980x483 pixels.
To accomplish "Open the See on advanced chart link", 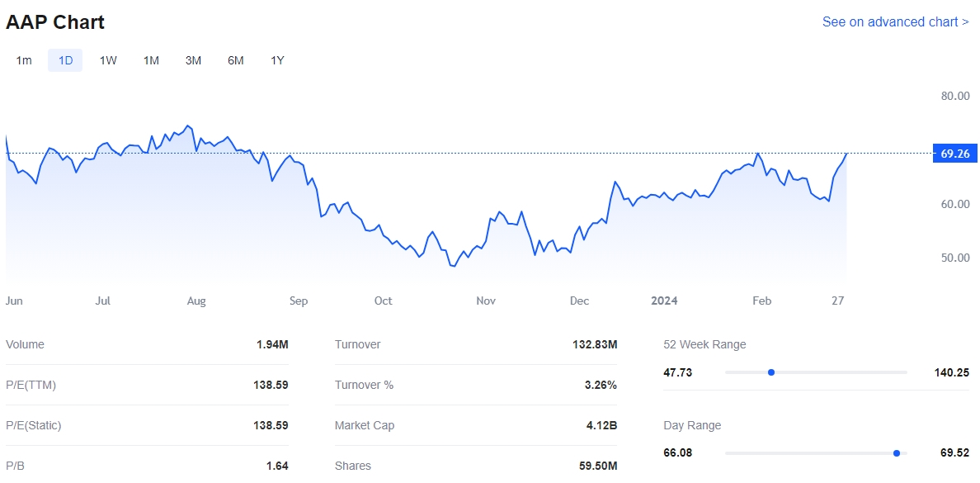I will (895, 22).
